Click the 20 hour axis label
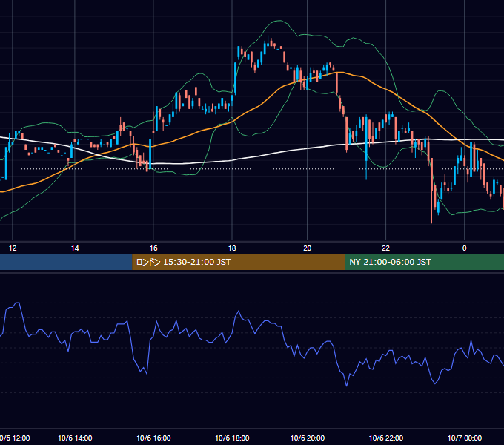504x445 pixels. 308,248
